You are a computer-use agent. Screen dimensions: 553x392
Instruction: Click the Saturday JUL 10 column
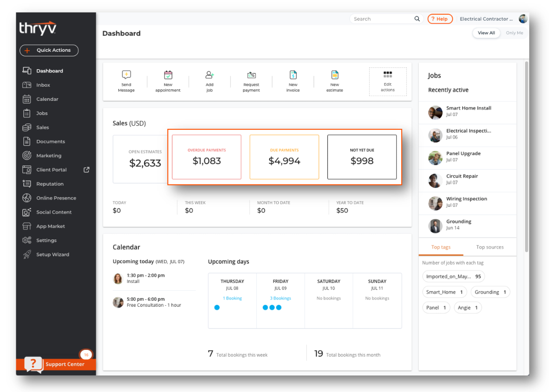coord(329,301)
